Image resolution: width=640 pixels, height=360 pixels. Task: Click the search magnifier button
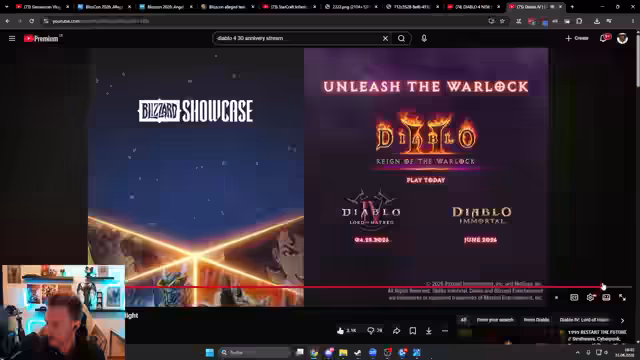click(401, 38)
